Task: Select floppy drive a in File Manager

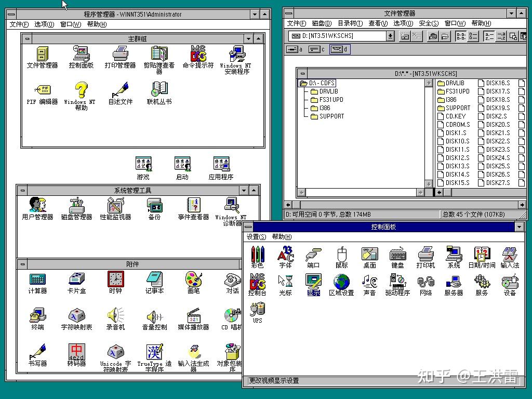Action: [x=292, y=49]
